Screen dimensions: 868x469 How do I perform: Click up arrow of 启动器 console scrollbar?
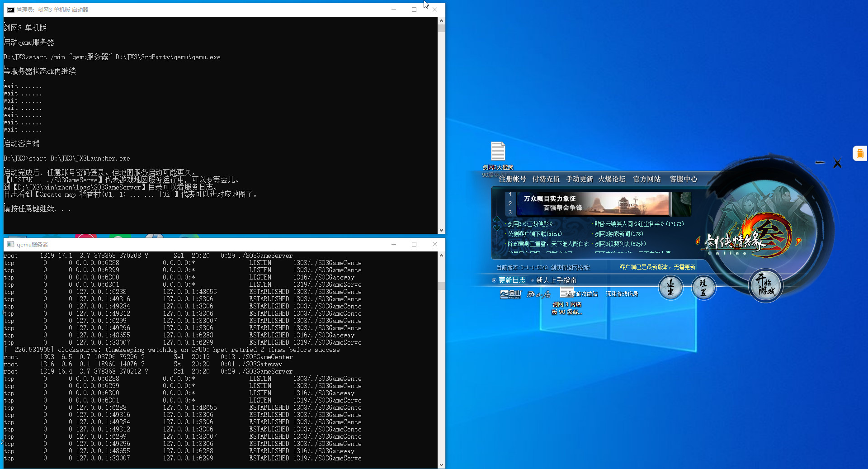441,21
